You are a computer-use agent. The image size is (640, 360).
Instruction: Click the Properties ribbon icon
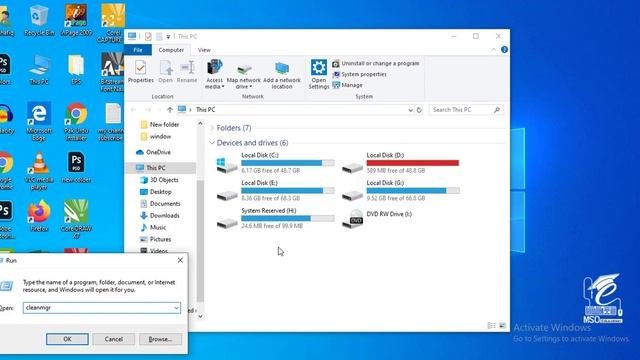coord(141,71)
